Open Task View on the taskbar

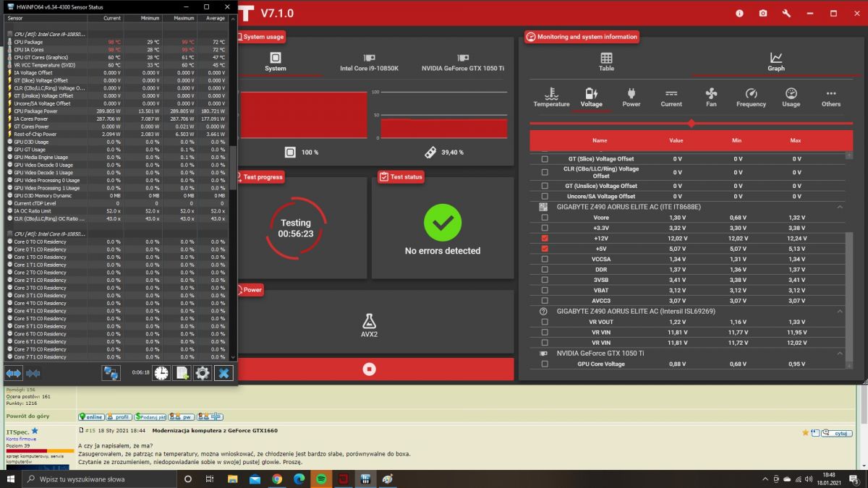click(x=210, y=479)
